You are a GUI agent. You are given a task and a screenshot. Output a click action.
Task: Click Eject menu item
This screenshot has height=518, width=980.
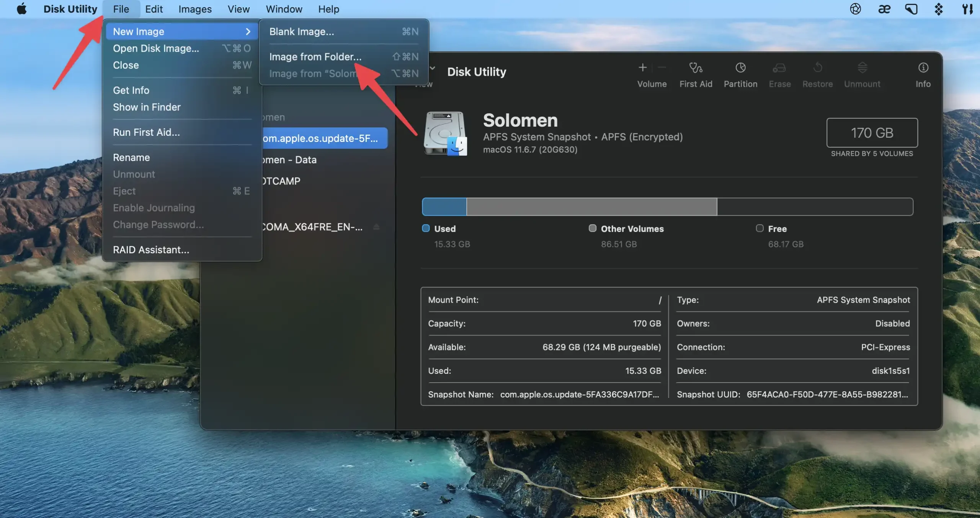click(182, 191)
